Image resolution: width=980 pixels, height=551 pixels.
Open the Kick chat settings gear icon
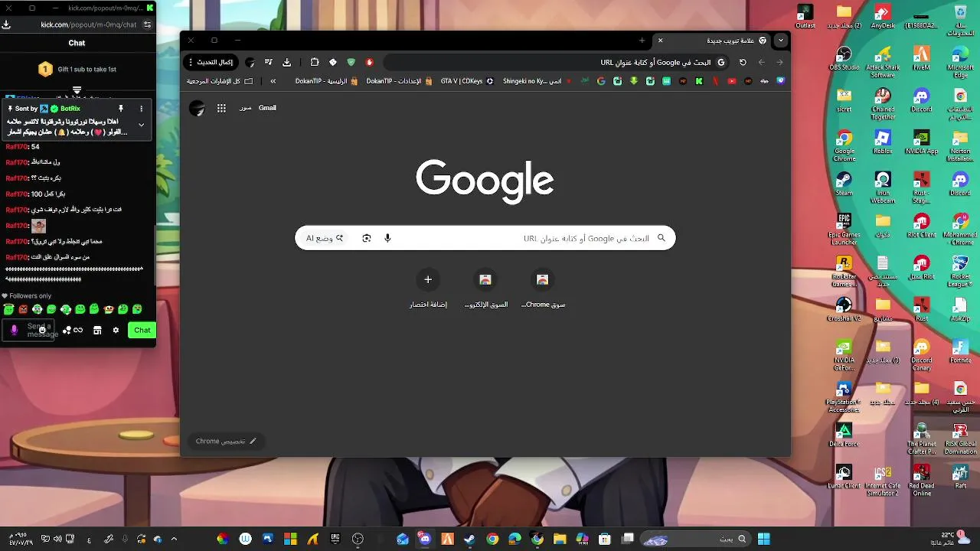(116, 330)
